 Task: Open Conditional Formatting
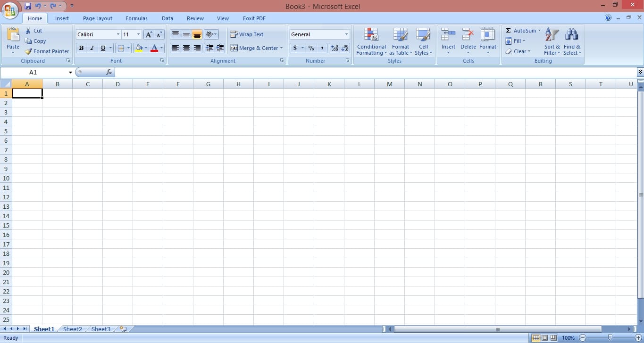[x=371, y=41]
